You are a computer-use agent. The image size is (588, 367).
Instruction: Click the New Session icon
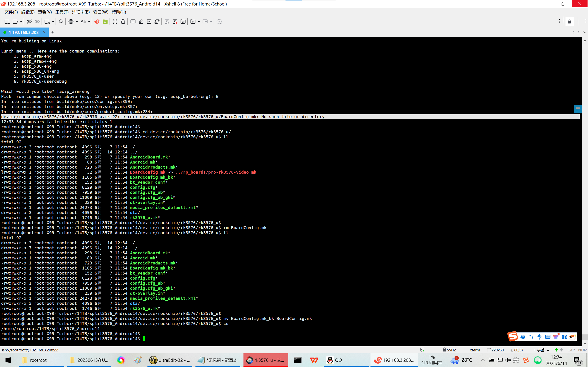click(x=7, y=22)
